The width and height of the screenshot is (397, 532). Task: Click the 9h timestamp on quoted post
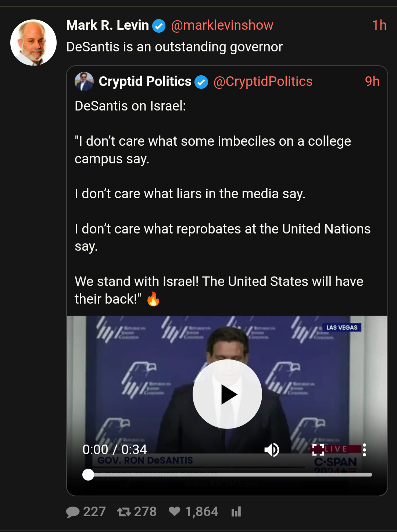tap(372, 82)
